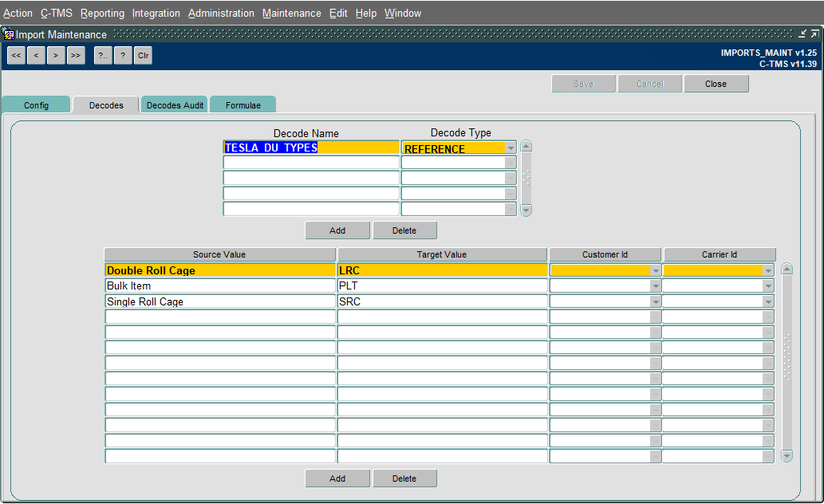Screen dimensions: 824x504
Task: Select the Bulk Item source value field
Action: pyautogui.click(x=220, y=286)
